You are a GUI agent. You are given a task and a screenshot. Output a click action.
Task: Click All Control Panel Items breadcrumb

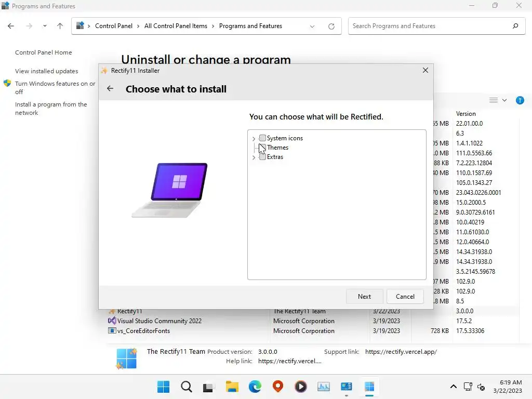pos(176,26)
